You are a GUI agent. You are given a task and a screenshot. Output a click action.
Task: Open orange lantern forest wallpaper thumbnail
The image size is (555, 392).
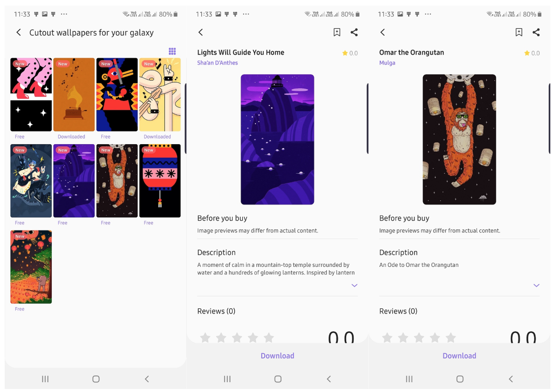(x=31, y=267)
